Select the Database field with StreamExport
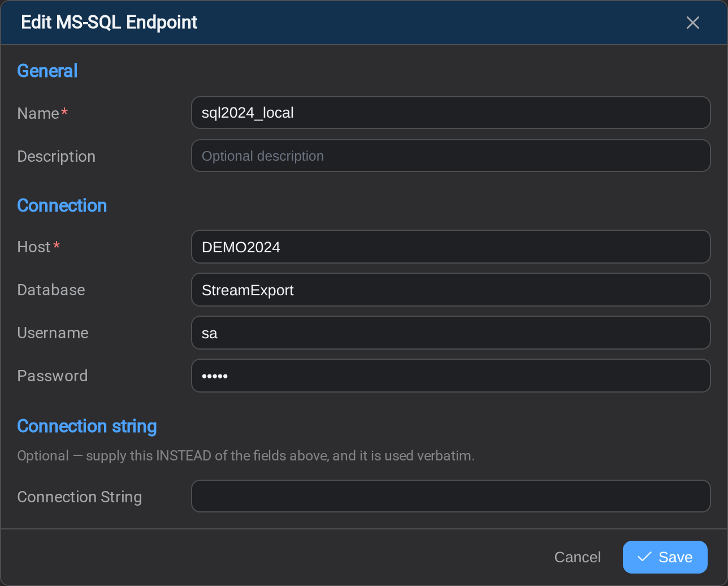This screenshot has width=728, height=586. coord(450,290)
